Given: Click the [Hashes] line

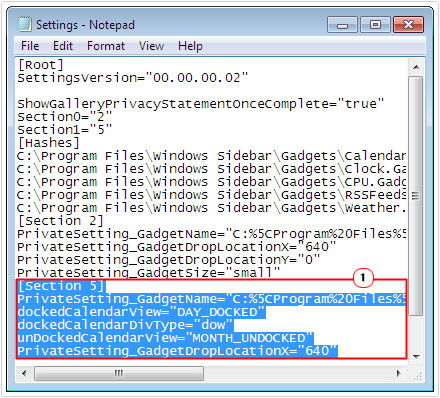Looking at the screenshot, I should pyautogui.click(x=48, y=143).
